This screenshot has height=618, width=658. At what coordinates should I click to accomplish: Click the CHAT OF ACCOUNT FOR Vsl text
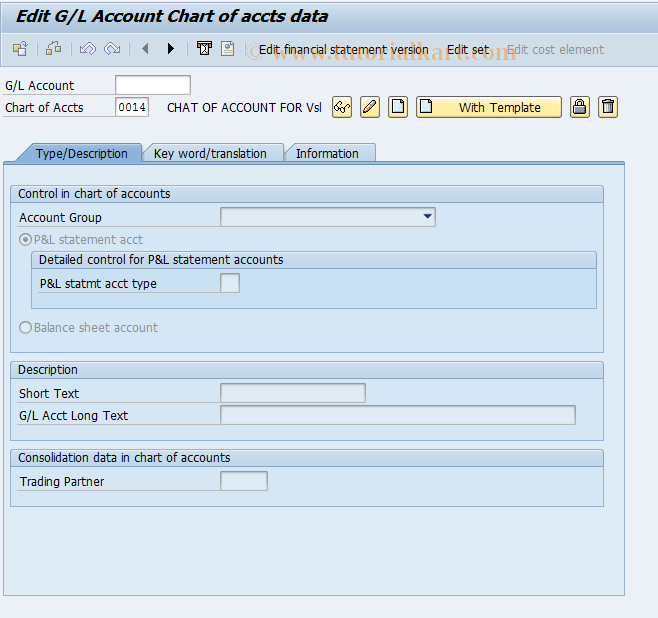click(x=244, y=107)
